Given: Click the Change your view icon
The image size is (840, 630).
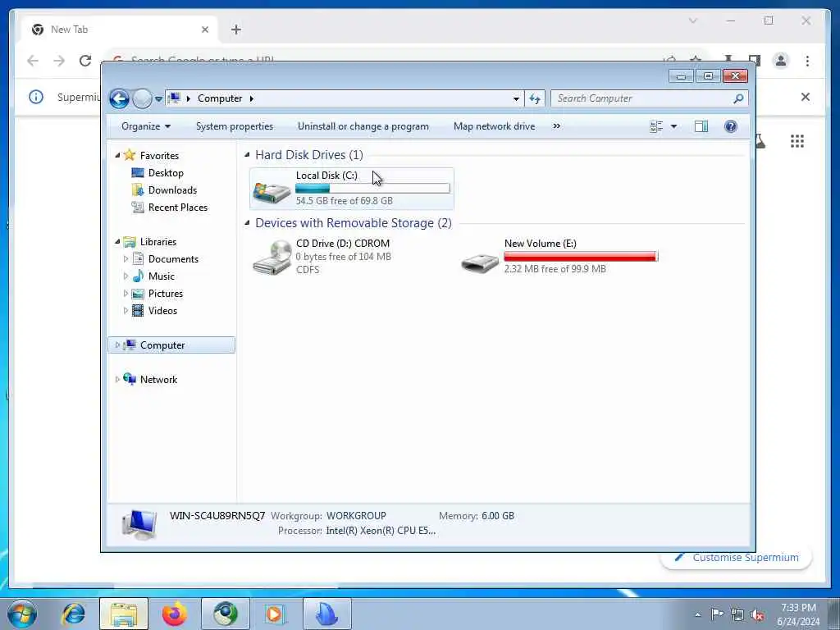Looking at the screenshot, I should pyautogui.click(x=656, y=126).
